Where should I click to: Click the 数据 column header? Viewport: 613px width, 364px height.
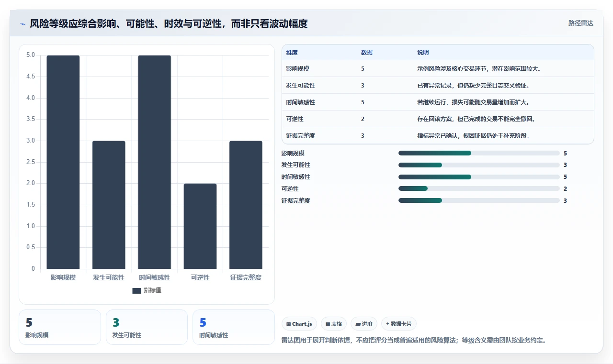pyautogui.click(x=367, y=53)
